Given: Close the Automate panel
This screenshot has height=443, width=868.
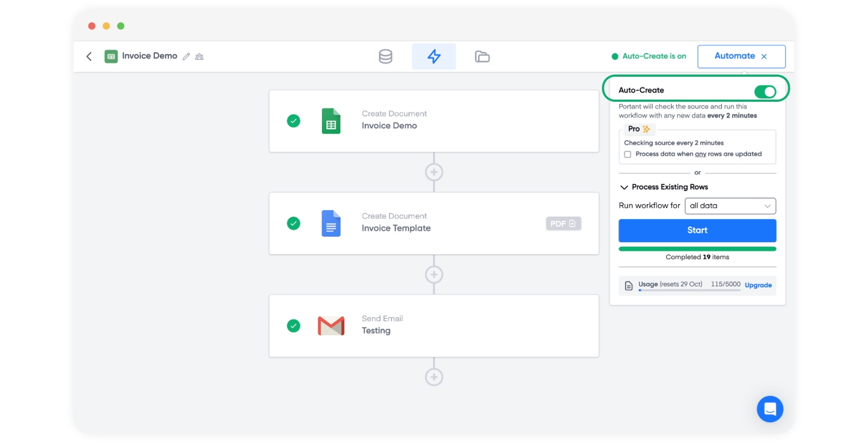Looking at the screenshot, I should click(x=764, y=57).
